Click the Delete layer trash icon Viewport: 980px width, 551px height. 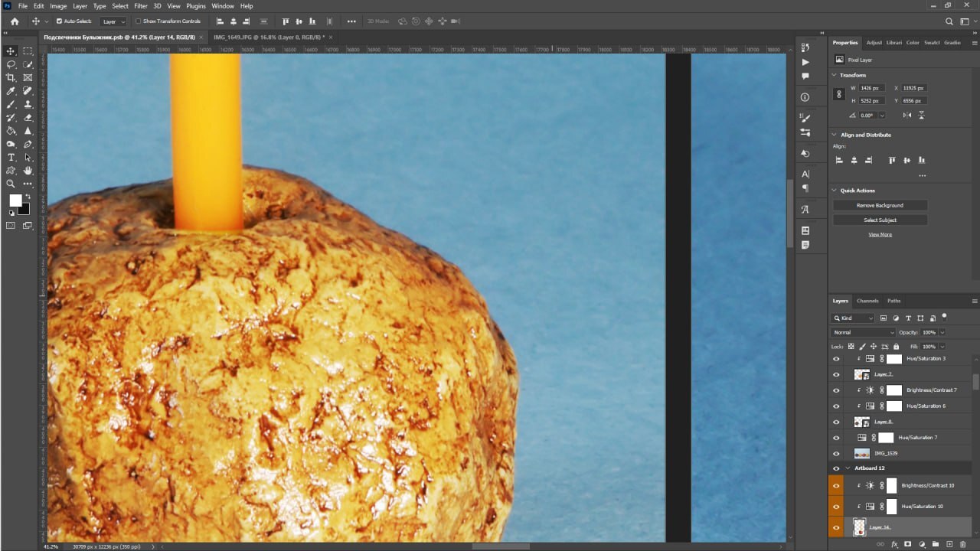pyautogui.click(x=963, y=545)
